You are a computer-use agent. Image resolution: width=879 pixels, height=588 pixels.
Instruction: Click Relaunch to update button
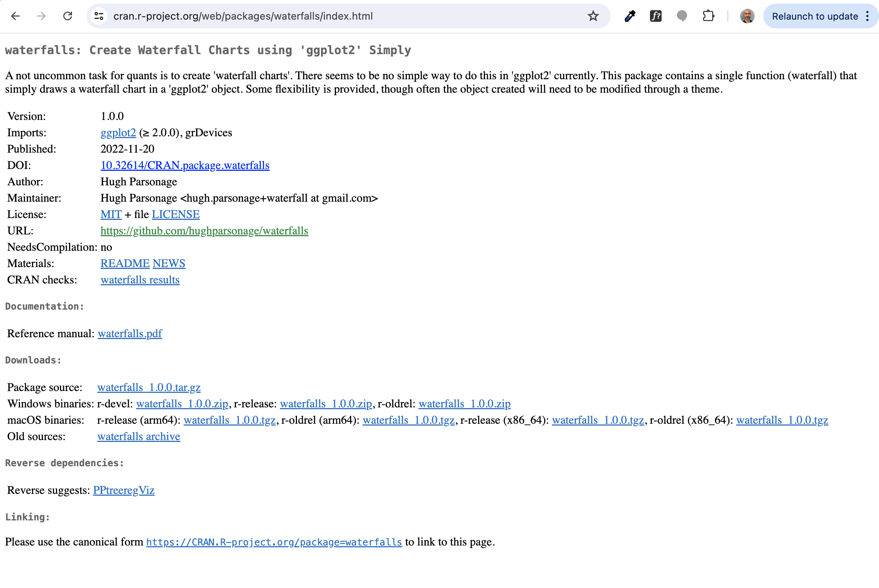pyautogui.click(x=815, y=16)
